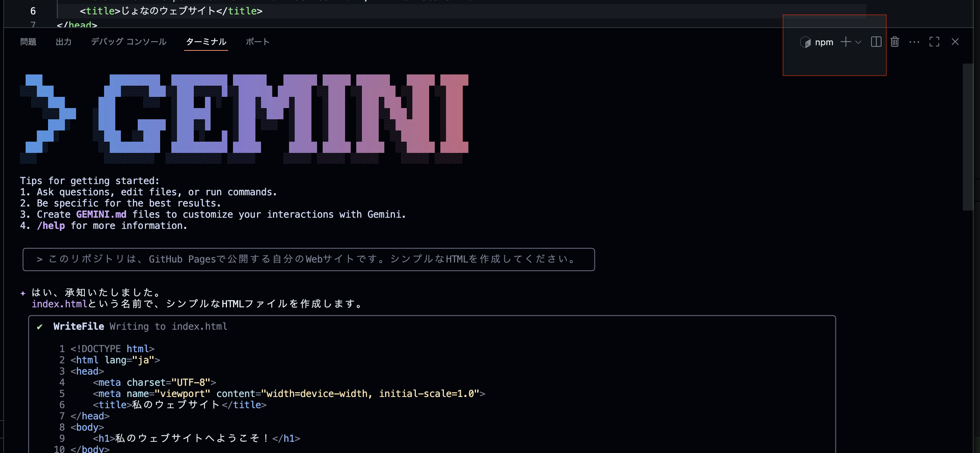Click the Gemini response sparkle icon

coord(23,293)
